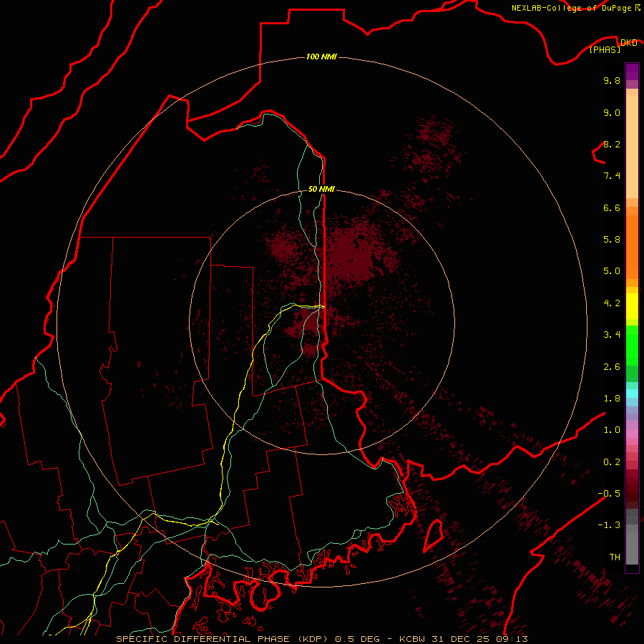Click the [PHAS] units label
This screenshot has height=644, width=644.
coord(605,49)
